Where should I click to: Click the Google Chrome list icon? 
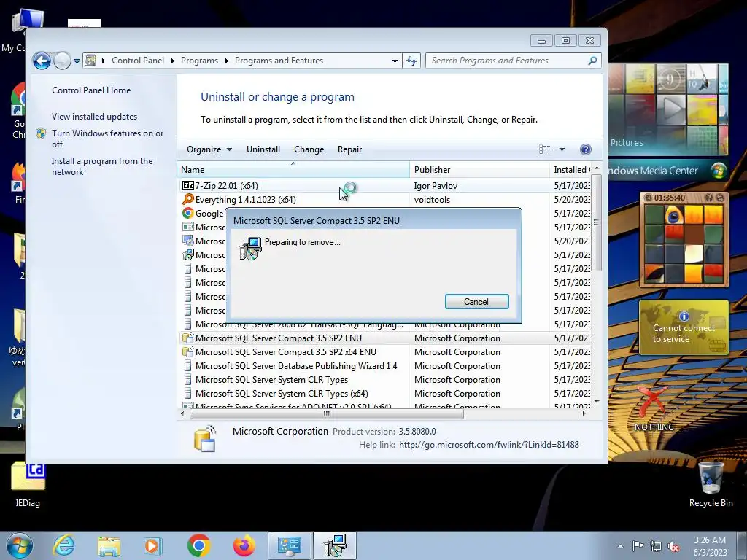[187, 213]
